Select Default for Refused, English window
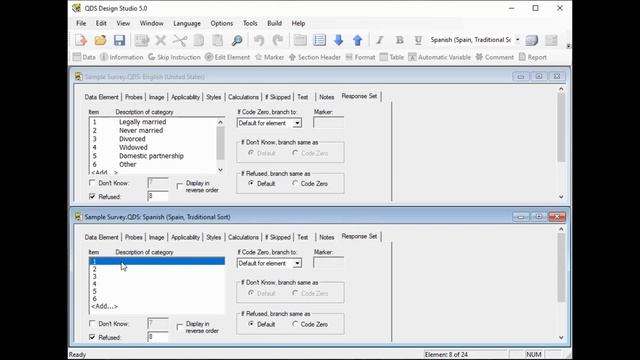Screen dimensions: 640x360 pyautogui.click(x=251, y=184)
